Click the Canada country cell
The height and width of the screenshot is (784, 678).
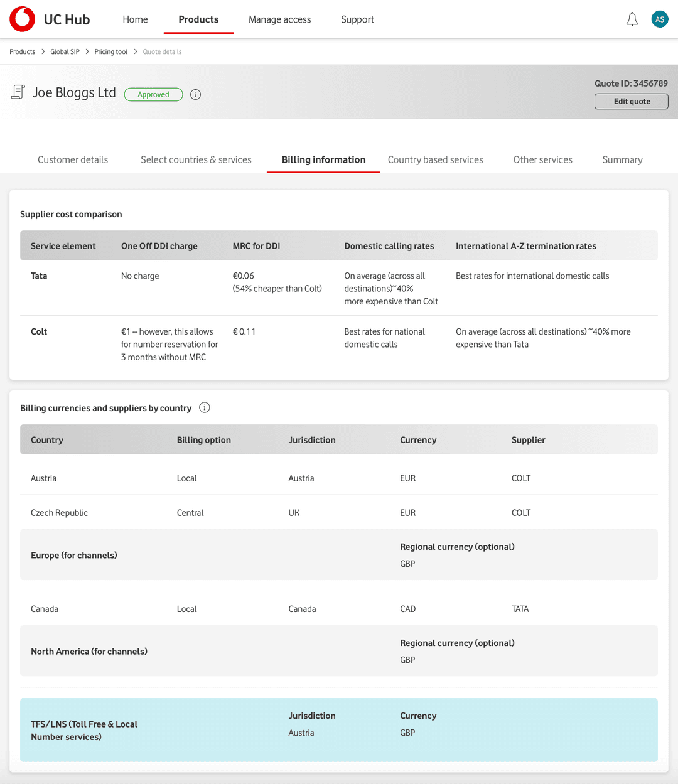(45, 609)
